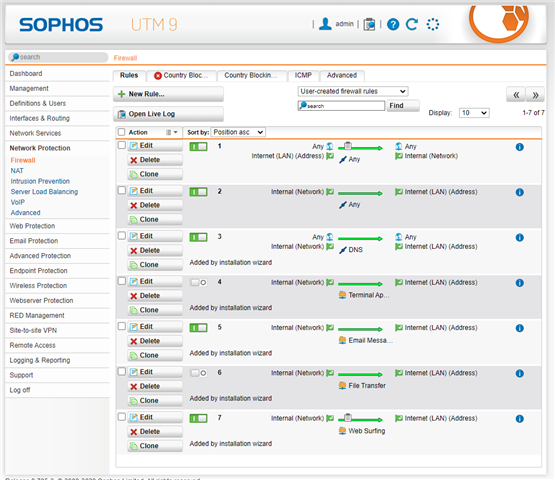Viewport: 555px width, 480px height.
Task: Click the New Rule button
Action: pyautogui.click(x=168, y=94)
